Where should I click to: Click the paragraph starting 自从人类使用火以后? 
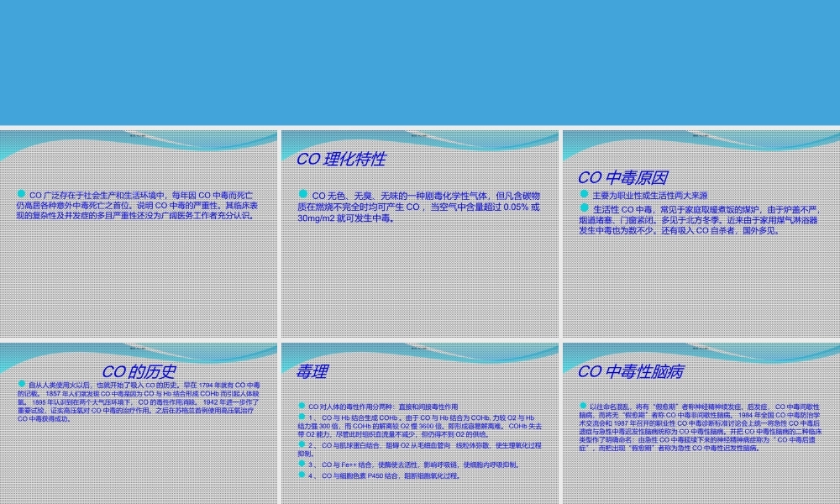(x=139, y=402)
